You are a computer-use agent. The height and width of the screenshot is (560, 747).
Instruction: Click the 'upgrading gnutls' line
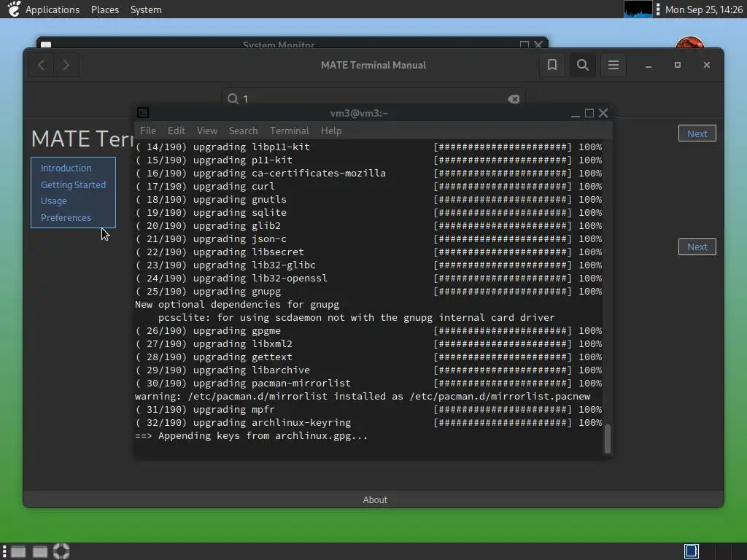368,200
